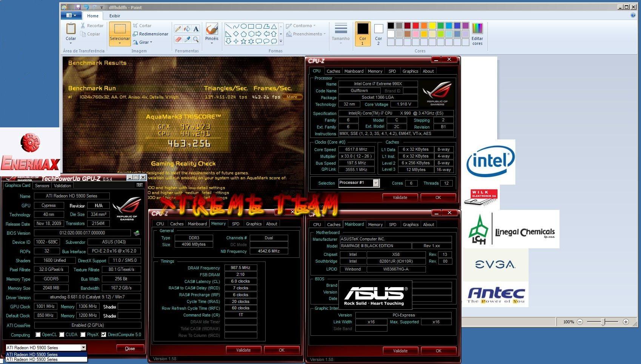Toggle the OpenCL checkbox in GPU-Z
The image size is (641, 364).
(38, 334)
